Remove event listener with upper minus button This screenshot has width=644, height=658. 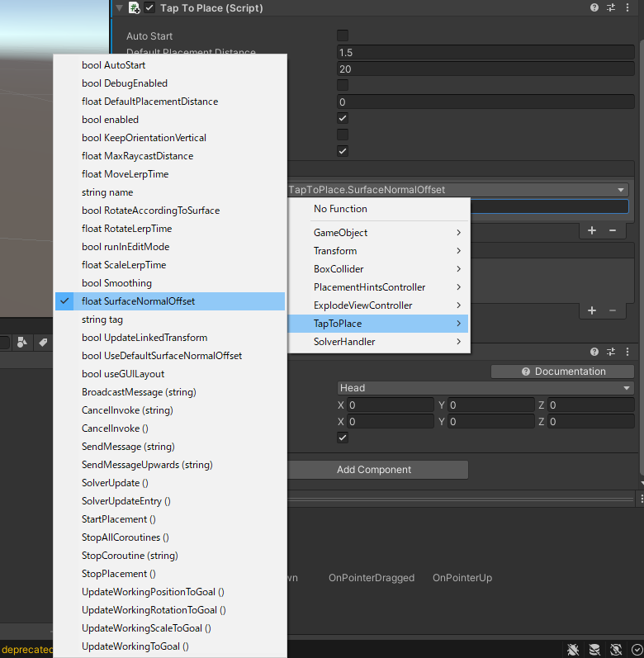tap(613, 230)
